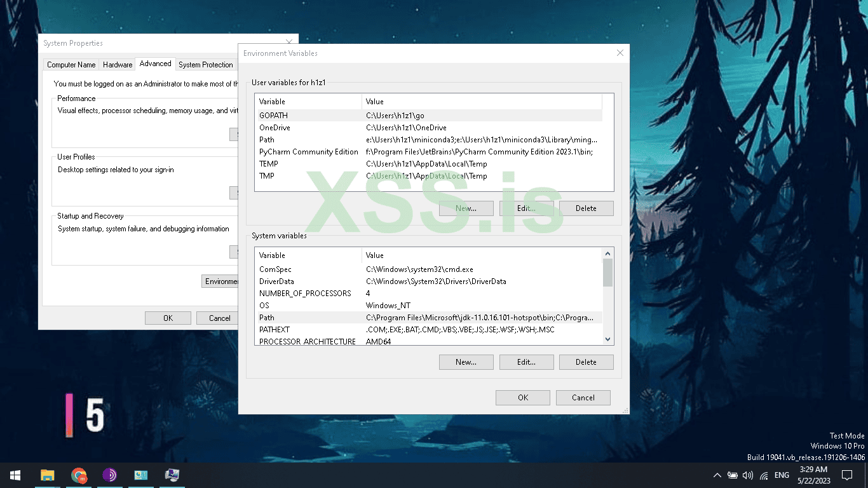Show hidden system tray icons
Image resolution: width=868 pixels, height=488 pixels.
[x=717, y=475]
